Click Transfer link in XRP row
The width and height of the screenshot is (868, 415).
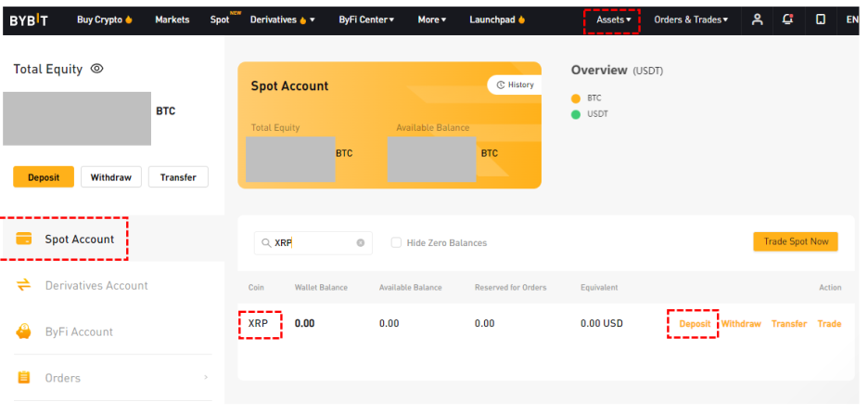coord(789,324)
